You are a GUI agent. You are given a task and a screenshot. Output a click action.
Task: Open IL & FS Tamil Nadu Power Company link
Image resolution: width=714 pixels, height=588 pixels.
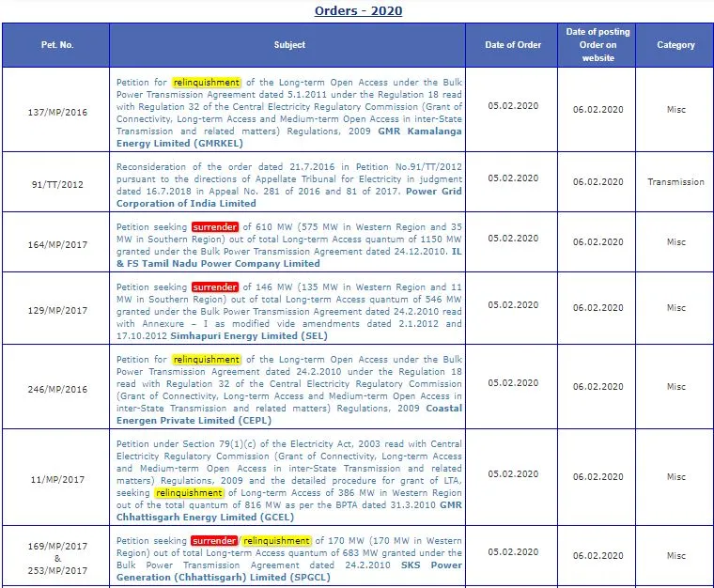coord(289,257)
